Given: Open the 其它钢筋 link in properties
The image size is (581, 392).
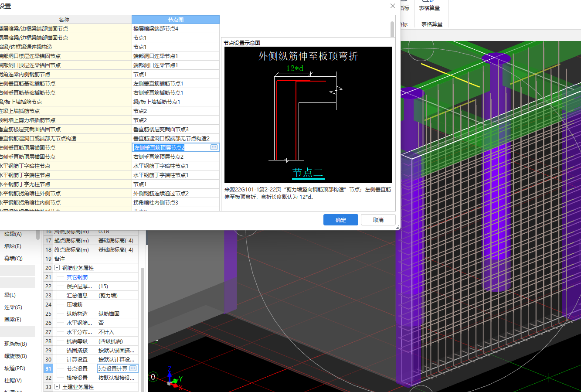Looking at the screenshot, I should click(77, 277).
